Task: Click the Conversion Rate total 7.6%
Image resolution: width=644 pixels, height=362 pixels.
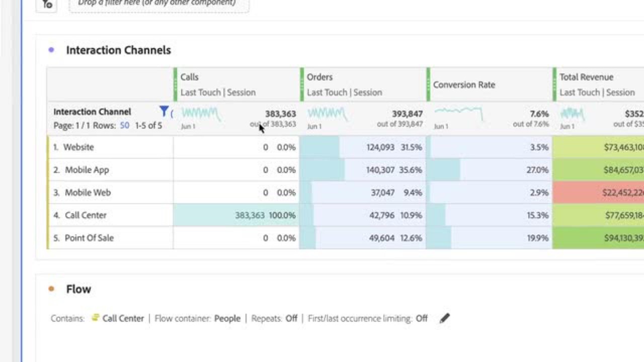Action: (539, 114)
